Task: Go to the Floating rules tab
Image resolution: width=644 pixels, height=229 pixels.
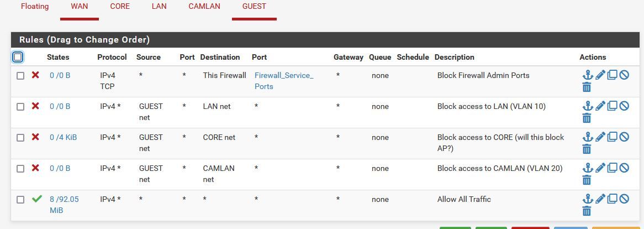Action: point(34,7)
